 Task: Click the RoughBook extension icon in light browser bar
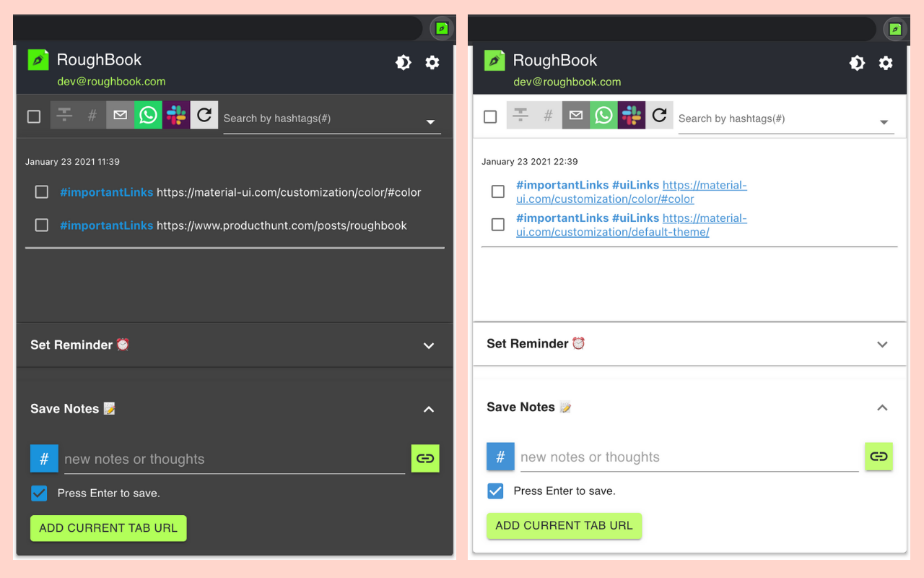tap(895, 29)
